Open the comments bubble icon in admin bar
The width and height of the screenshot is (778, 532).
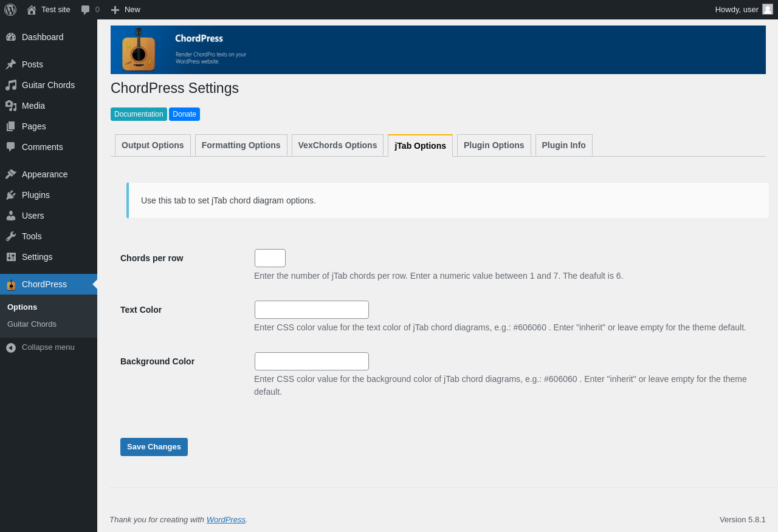click(86, 10)
